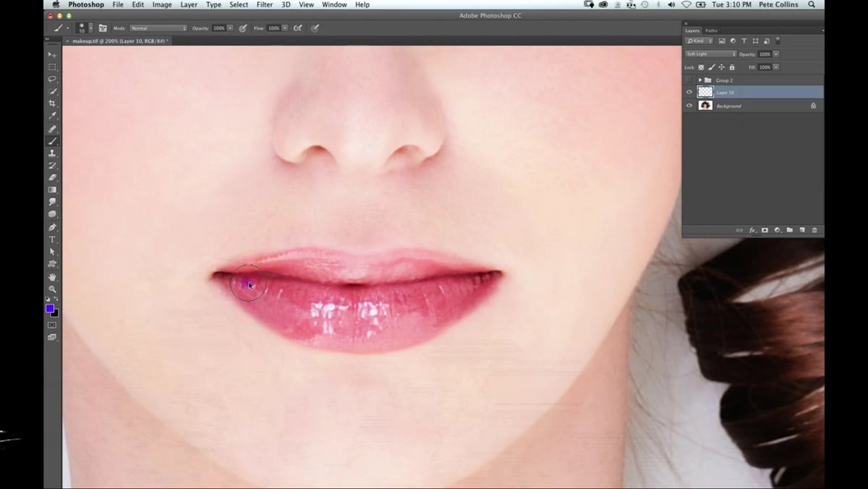Screen dimensions: 868x489
Task: Select the Eyedropper tool
Action: click(x=52, y=116)
